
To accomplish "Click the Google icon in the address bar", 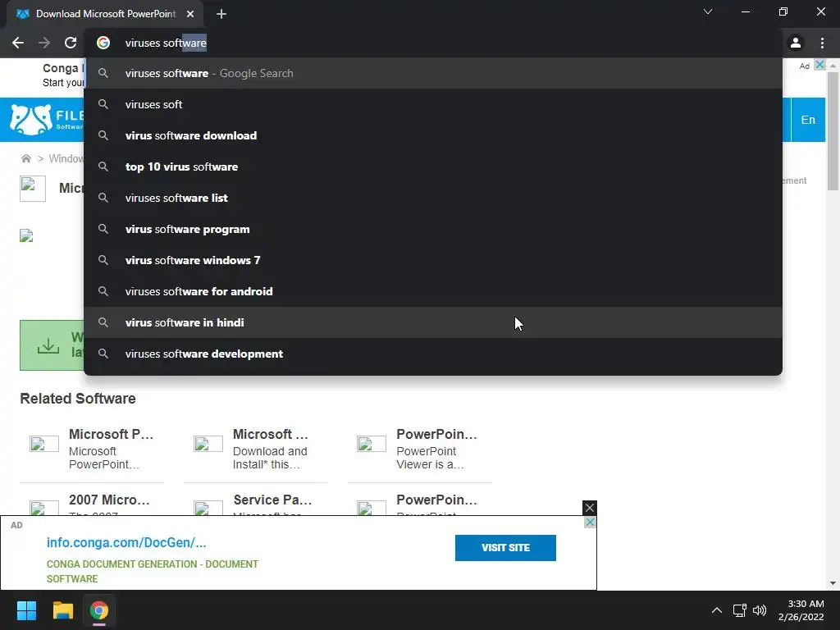I will [103, 43].
